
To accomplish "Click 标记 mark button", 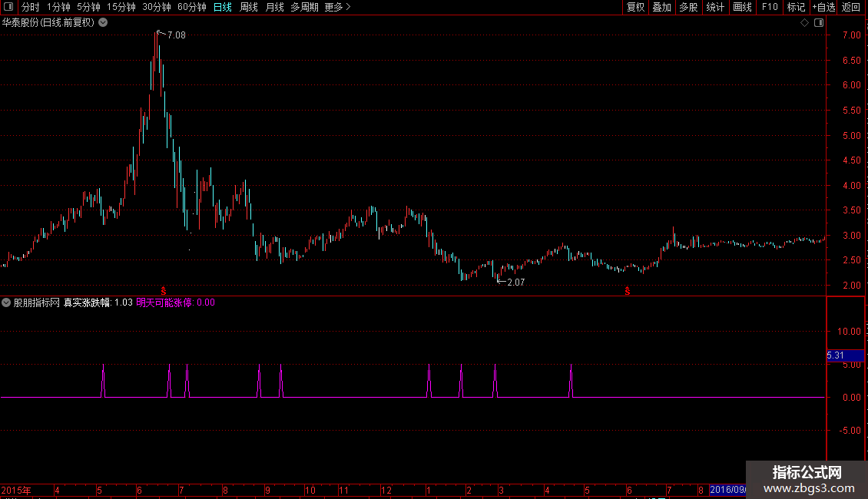I will (x=796, y=7).
